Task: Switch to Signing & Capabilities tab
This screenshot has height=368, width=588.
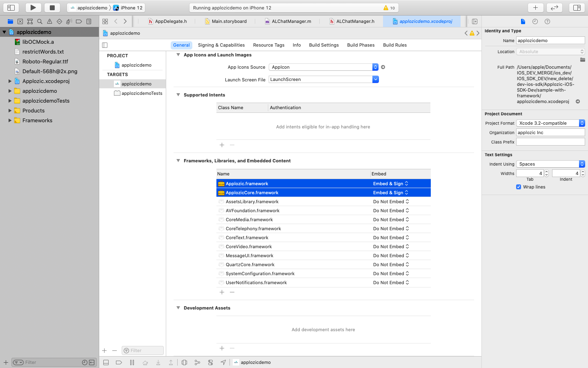Action: [221, 45]
